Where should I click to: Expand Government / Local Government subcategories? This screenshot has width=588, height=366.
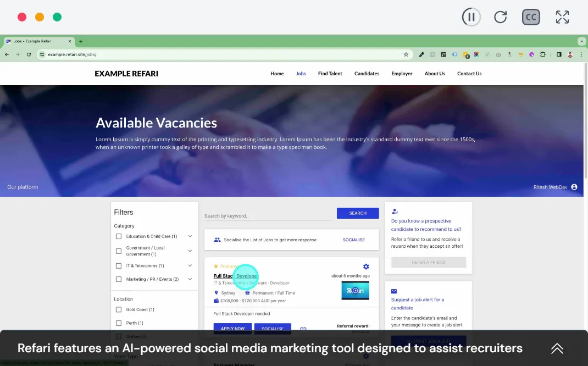[x=190, y=251]
